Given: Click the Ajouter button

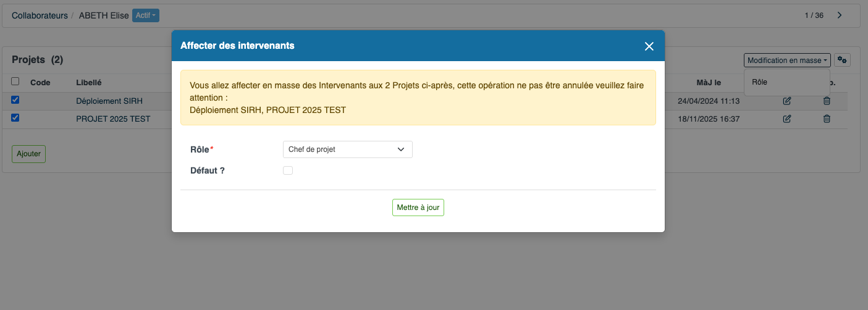Looking at the screenshot, I should 29,154.
